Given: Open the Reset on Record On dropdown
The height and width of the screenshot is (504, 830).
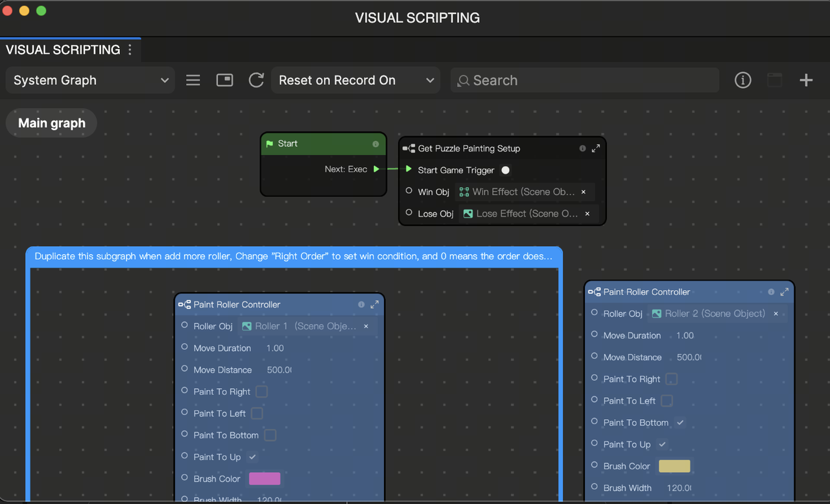Looking at the screenshot, I should 356,80.
